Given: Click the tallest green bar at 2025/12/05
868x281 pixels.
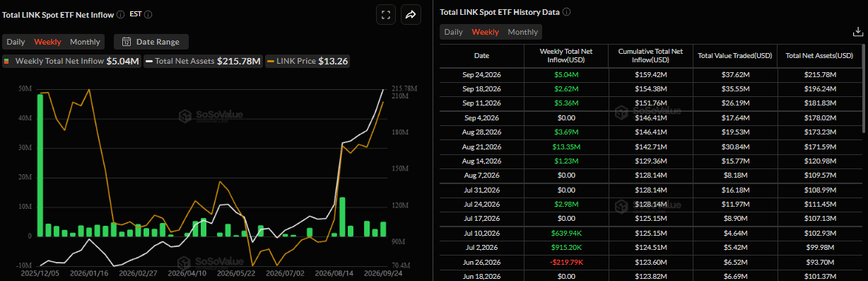Looking at the screenshot, I should [x=40, y=165].
